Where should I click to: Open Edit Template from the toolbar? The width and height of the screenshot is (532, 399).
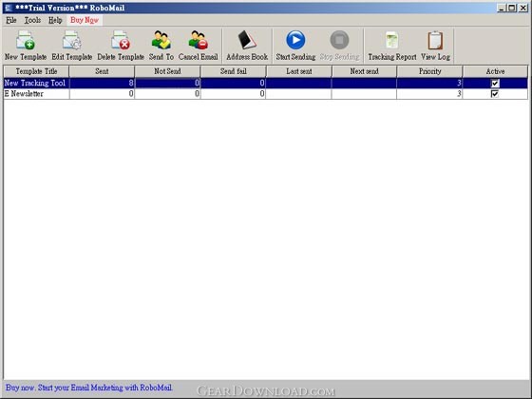click(71, 46)
